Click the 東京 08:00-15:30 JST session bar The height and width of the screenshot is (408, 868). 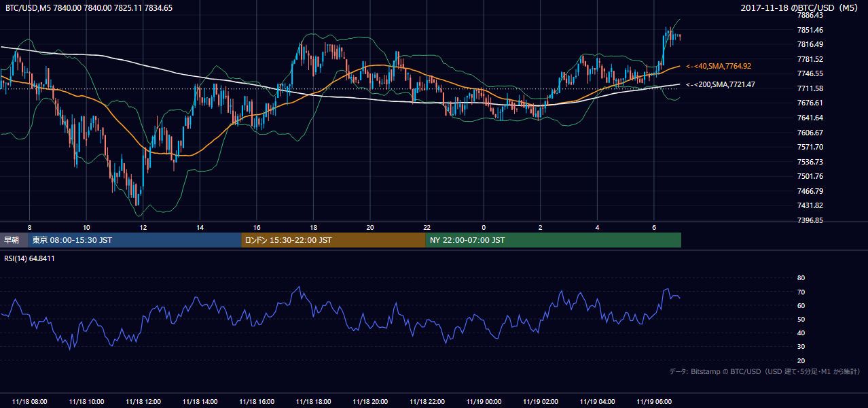coord(134,240)
